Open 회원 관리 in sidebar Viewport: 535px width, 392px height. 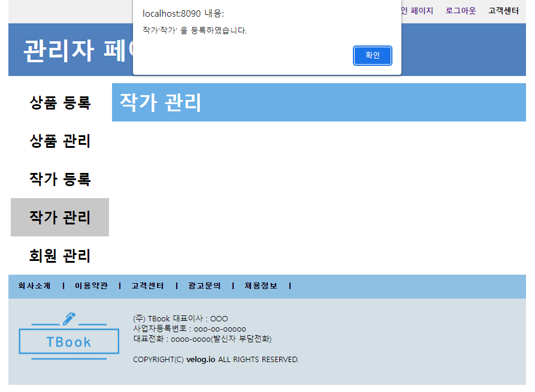[60, 256]
